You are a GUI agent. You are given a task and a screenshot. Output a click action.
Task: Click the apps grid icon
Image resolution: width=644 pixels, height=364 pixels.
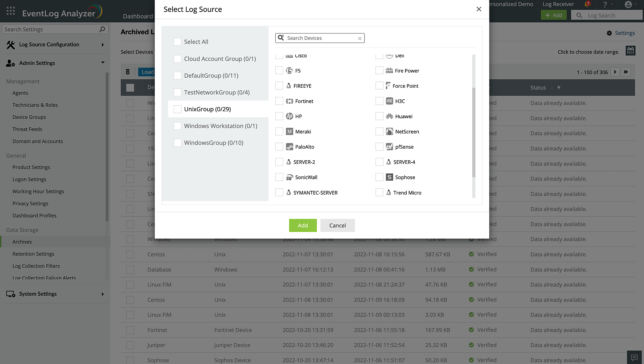11,11
